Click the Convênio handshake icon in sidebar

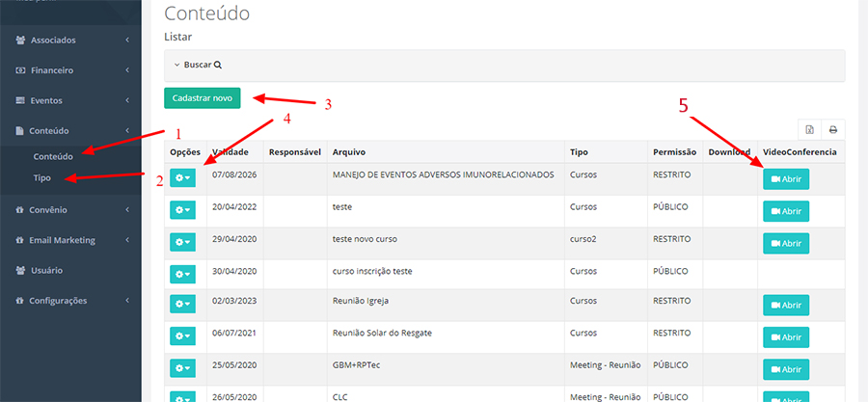(21, 209)
